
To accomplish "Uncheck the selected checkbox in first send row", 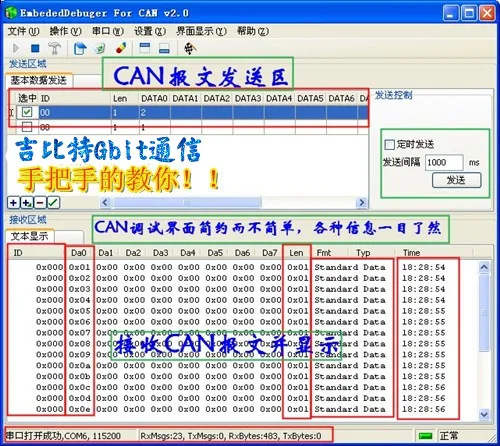I will (x=27, y=112).
